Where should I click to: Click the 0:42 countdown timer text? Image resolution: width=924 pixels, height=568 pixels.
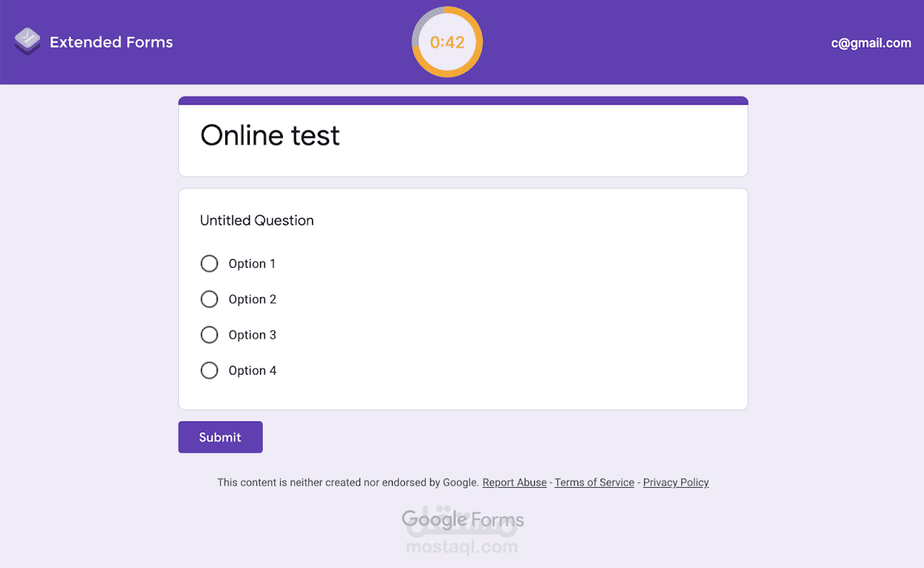[448, 43]
